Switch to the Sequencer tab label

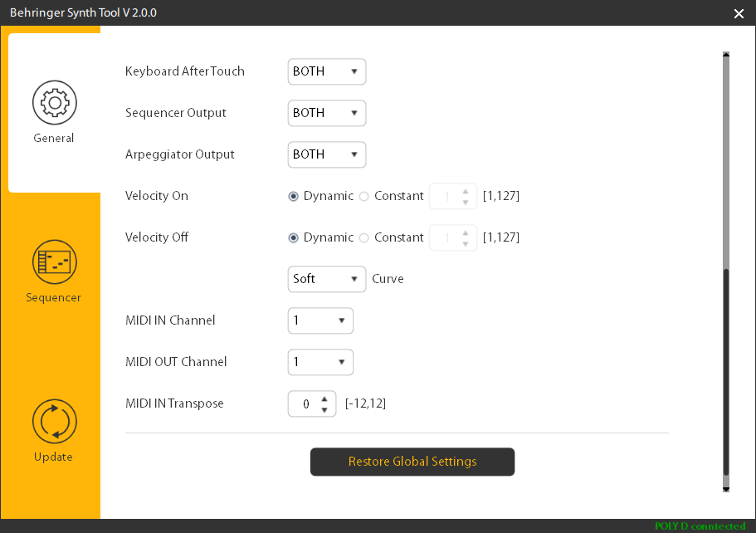click(x=54, y=298)
